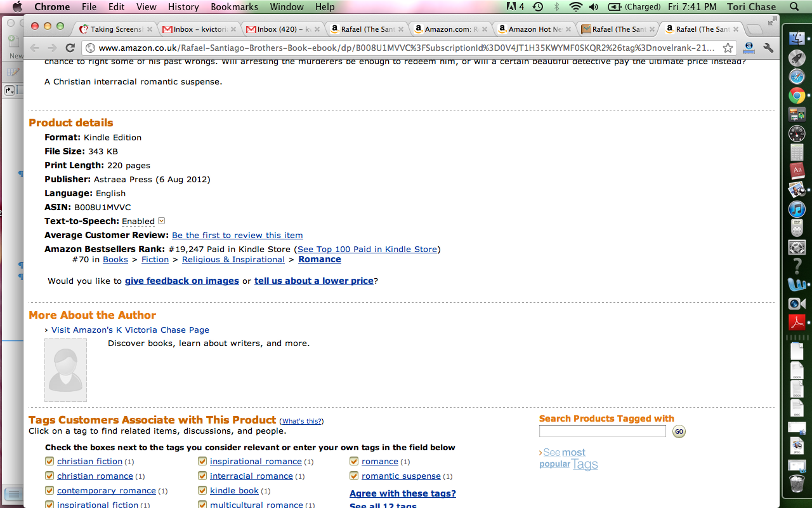812x508 pixels.
Task: Open Safari from the dock
Action: [x=797, y=77]
